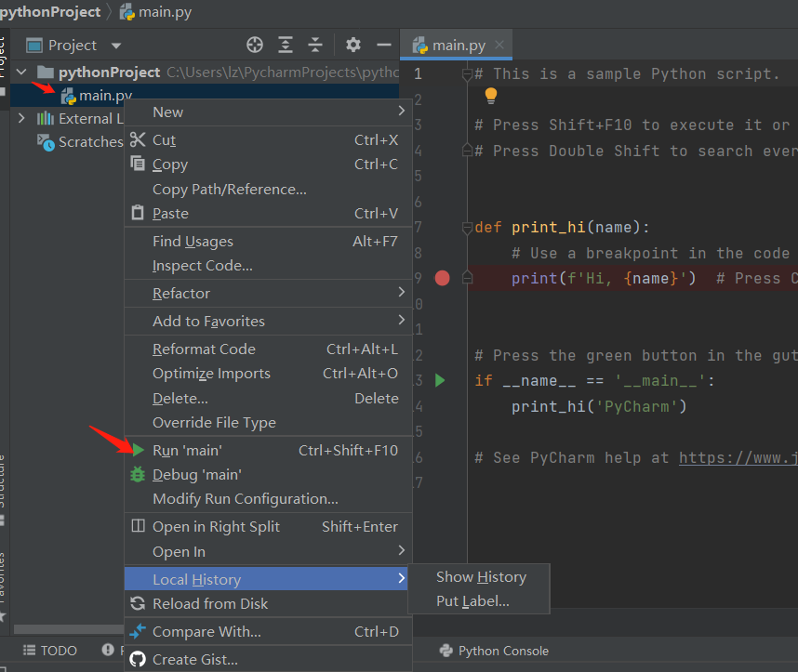The image size is (798, 672).
Task: Click main.py in the breadcrumb bar
Action: pos(155,12)
